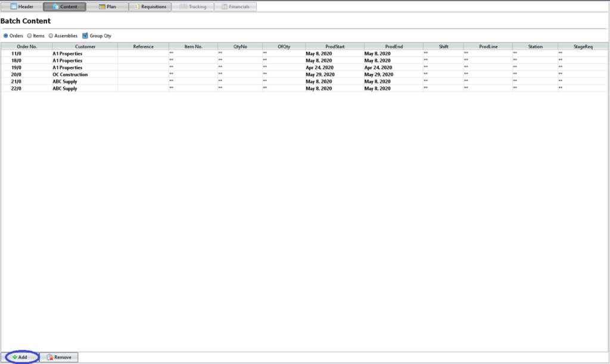Screen dimensions: 610x364
Task: Open the Financials tab
Action: click(x=235, y=7)
